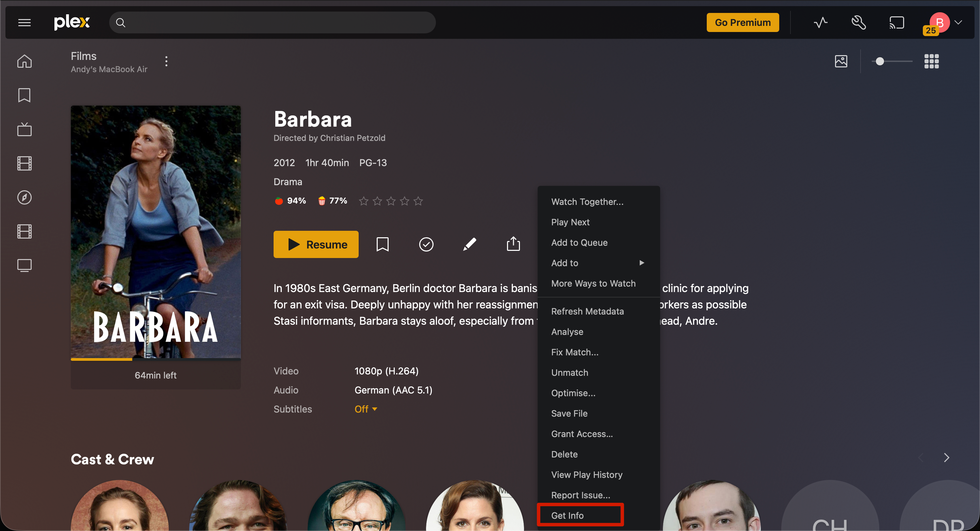980x531 pixels.
Task: Open server Settings wrench icon
Action: coord(858,22)
